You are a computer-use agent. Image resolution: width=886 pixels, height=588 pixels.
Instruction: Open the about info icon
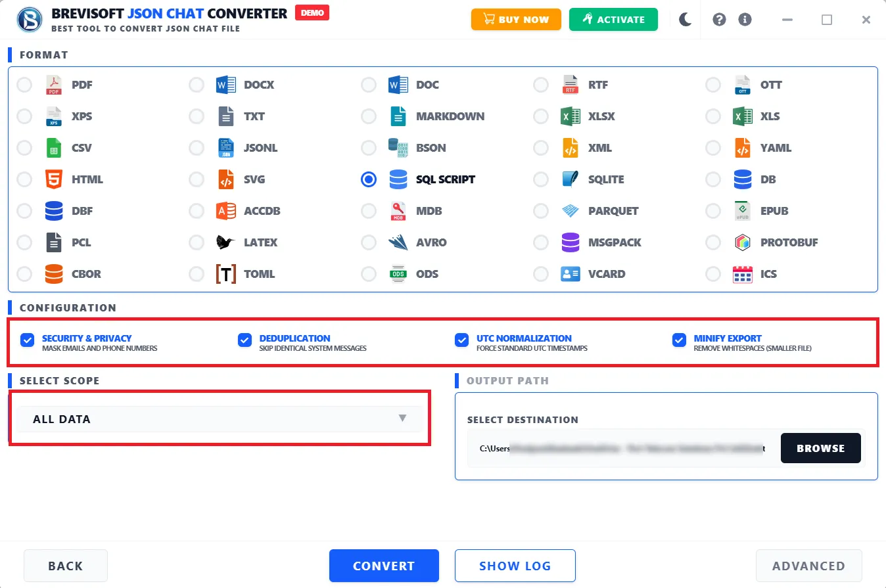745,20
